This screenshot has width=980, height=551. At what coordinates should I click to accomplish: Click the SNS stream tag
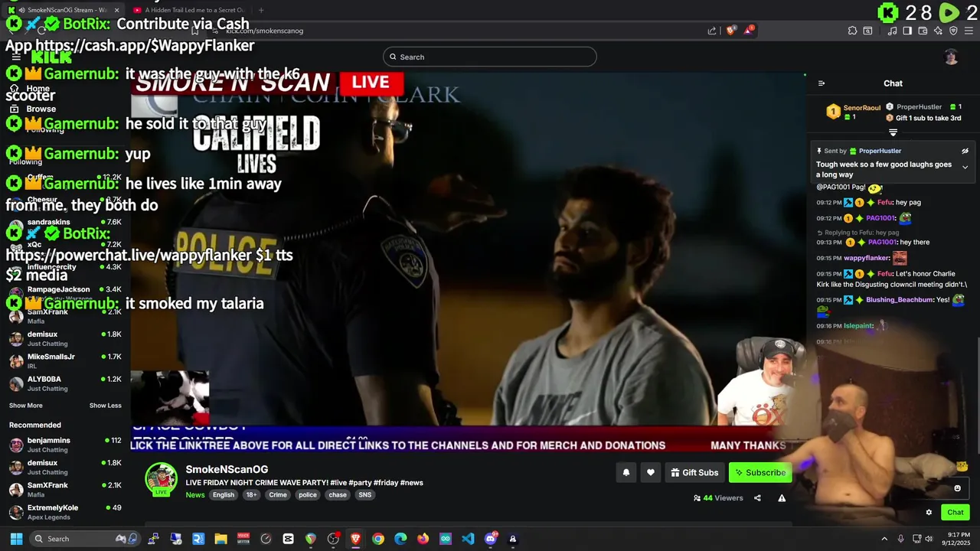point(365,495)
